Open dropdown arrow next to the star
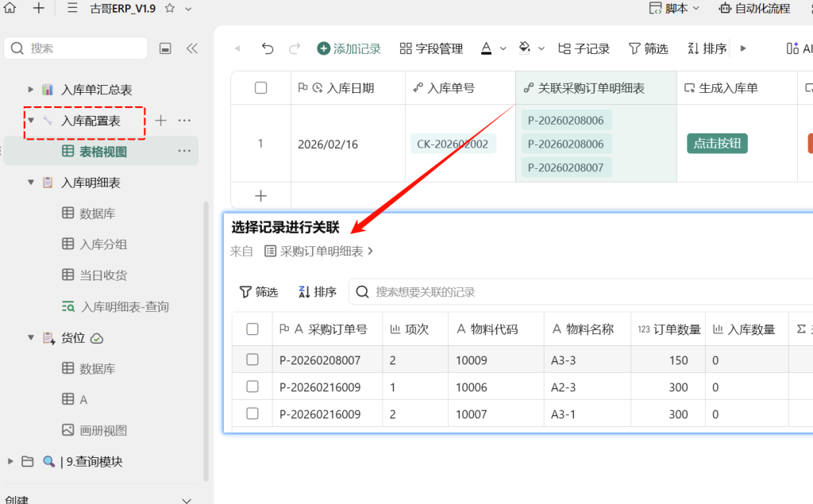This screenshot has width=813, height=504. (x=188, y=9)
